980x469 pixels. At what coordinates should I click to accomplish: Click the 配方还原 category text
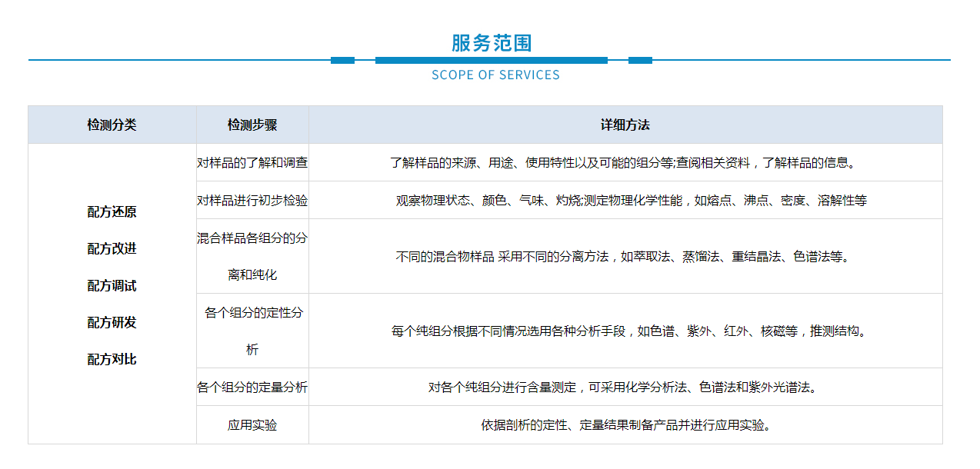[112, 212]
